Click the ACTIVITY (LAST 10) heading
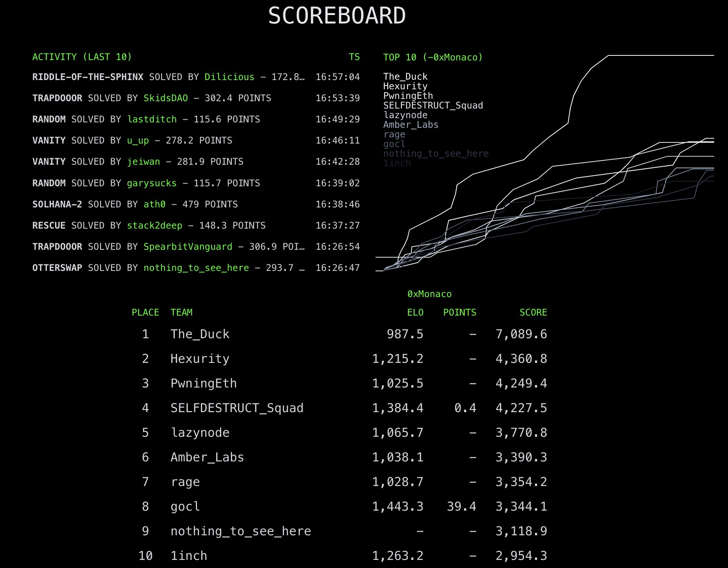 [82, 57]
